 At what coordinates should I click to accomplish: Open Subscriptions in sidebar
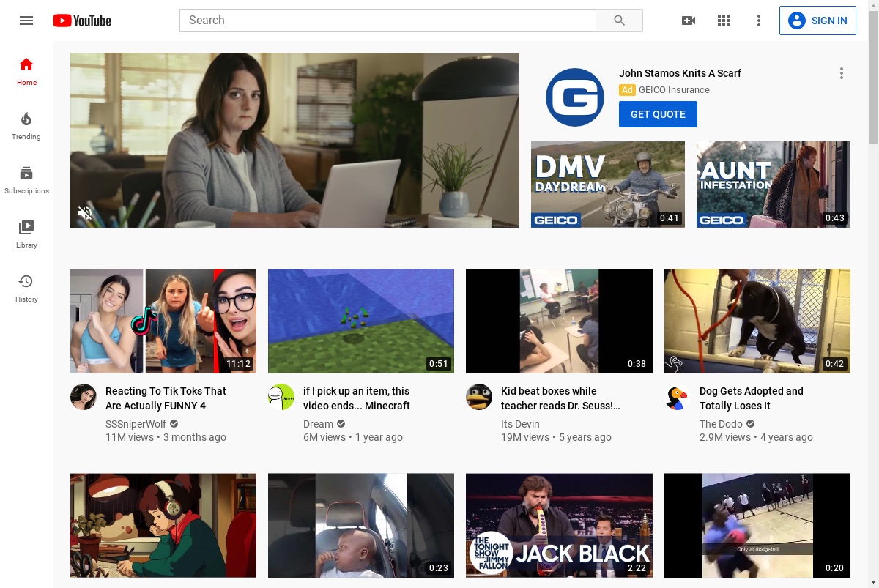[x=26, y=179]
